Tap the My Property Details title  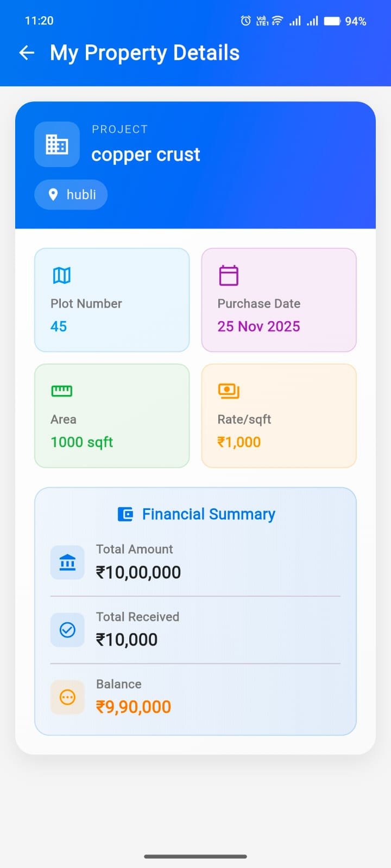tap(144, 53)
